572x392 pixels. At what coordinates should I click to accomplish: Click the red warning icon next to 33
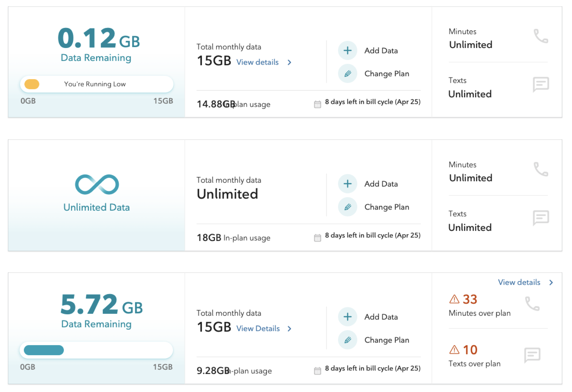[x=454, y=299]
